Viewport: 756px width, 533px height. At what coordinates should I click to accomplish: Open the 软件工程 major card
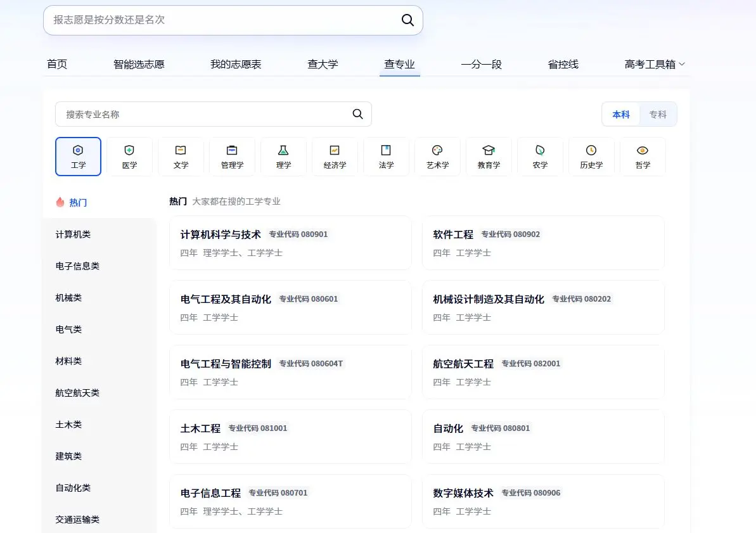click(x=543, y=243)
